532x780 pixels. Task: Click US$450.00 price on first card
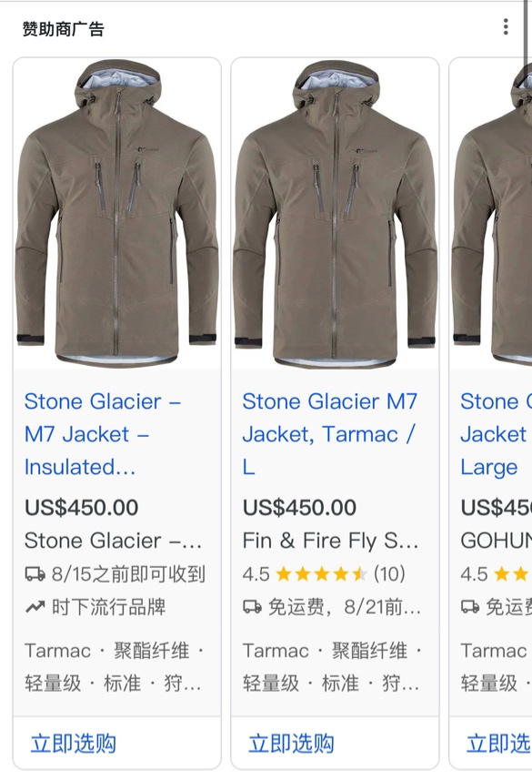tap(82, 507)
